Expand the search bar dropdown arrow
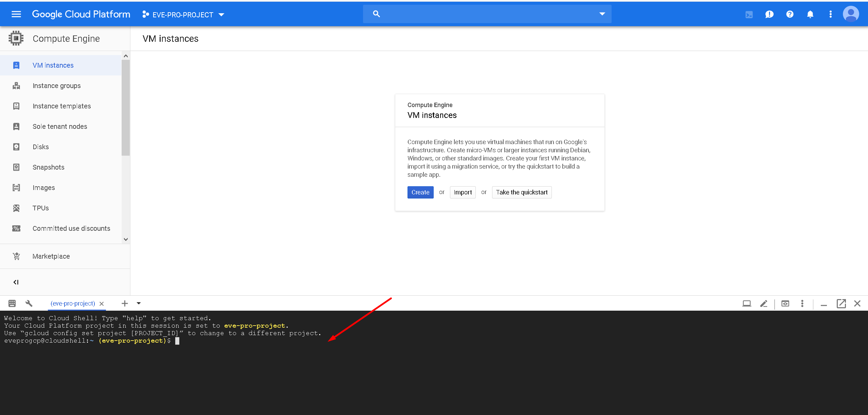Viewport: 868px width, 415px height. point(602,14)
